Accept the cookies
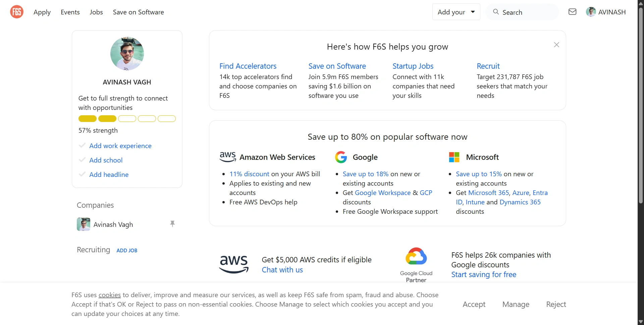This screenshot has height=325, width=644. pyautogui.click(x=474, y=304)
